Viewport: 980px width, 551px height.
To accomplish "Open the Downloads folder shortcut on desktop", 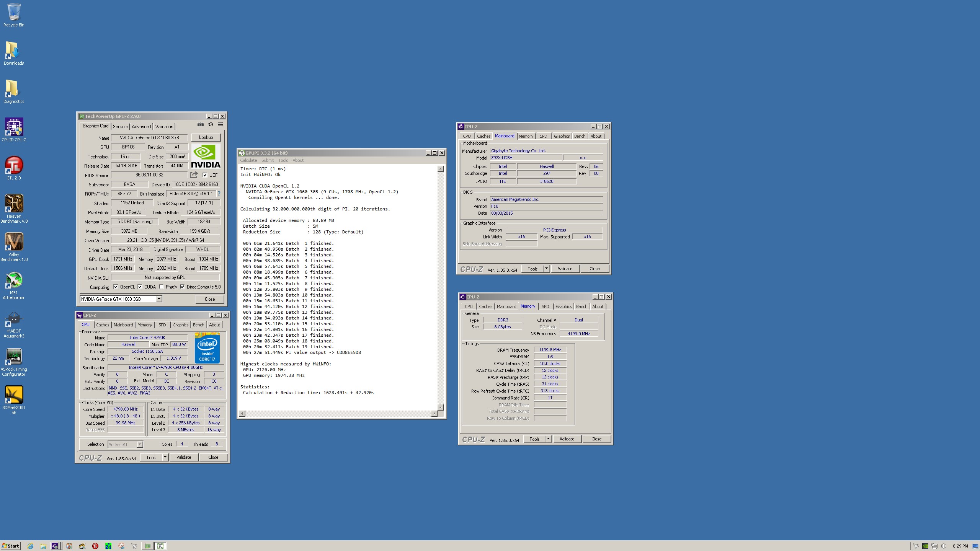I will (14, 54).
